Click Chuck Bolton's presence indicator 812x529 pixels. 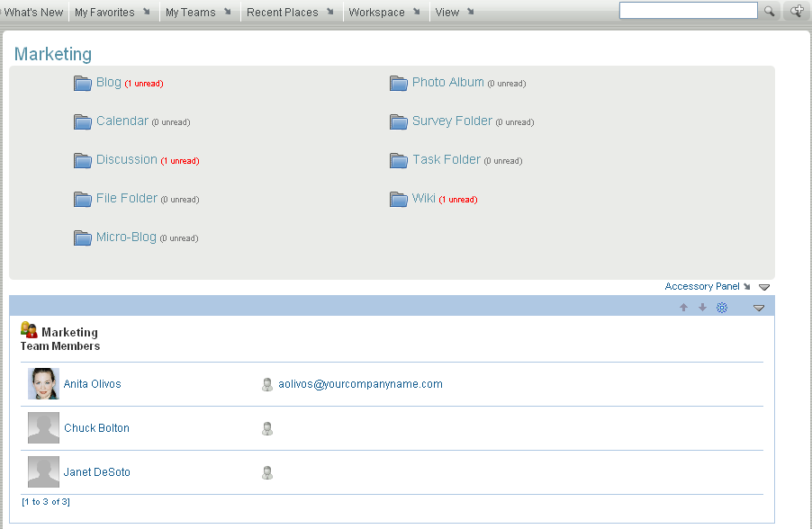(x=267, y=427)
